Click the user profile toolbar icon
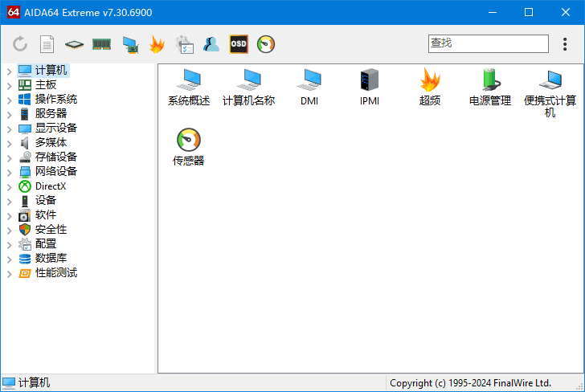The height and width of the screenshot is (392, 585). coord(211,44)
